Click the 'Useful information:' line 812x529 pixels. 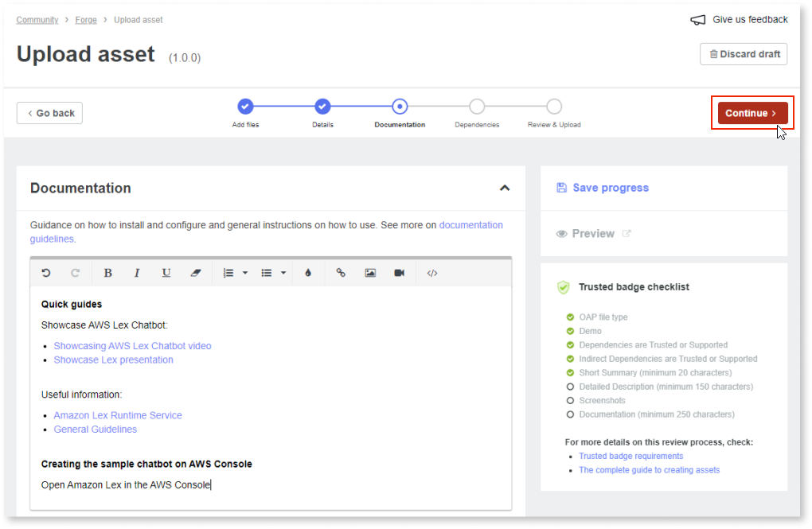coord(82,395)
